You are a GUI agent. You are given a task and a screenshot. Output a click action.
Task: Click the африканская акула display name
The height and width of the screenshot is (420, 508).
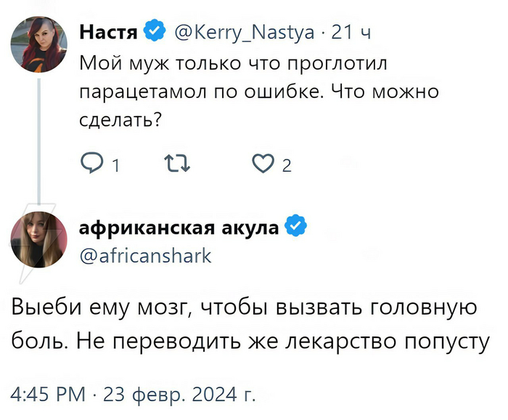(179, 228)
